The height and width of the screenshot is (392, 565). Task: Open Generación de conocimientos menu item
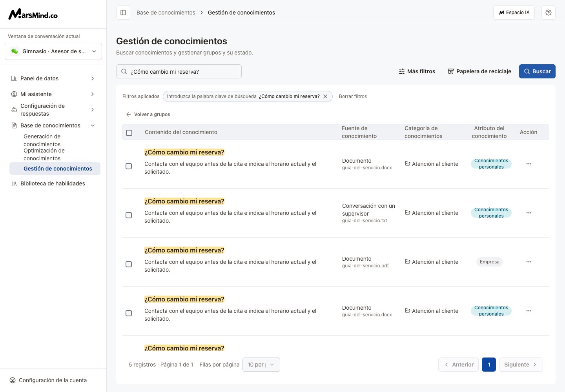(x=42, y=140)
